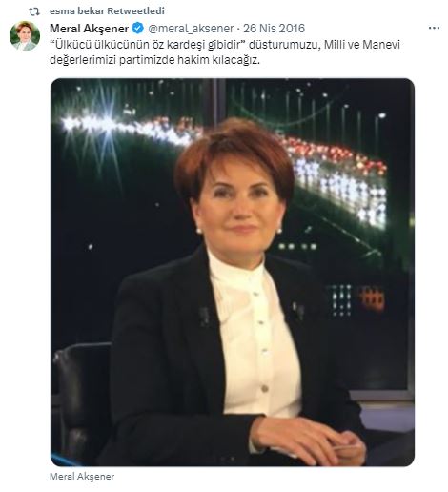The image size is (448, 492).
Task: Open Meral Akşener's round profile avatar
Action: pyautogui.click(x=25, y=36)
